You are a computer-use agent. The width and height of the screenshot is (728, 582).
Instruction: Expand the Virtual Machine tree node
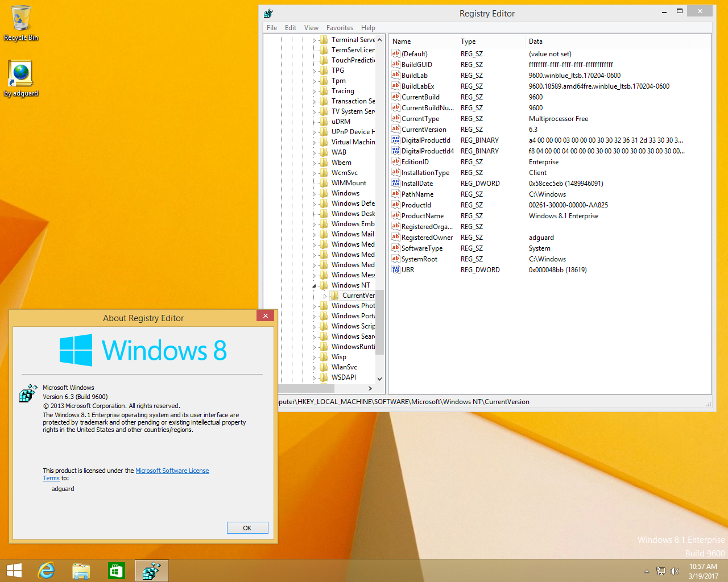click(x=314, y=143)
